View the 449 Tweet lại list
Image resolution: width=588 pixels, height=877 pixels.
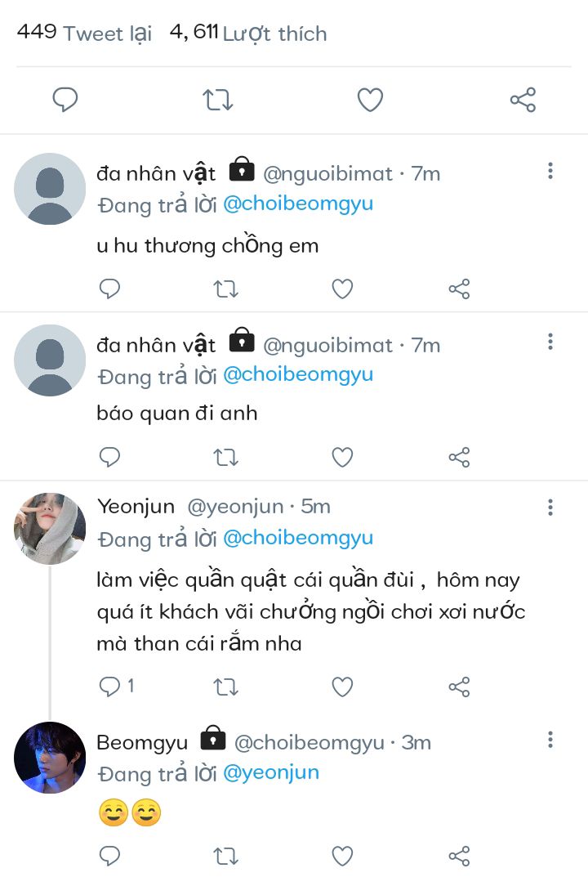pyautogui.click(x=84, y=34)
